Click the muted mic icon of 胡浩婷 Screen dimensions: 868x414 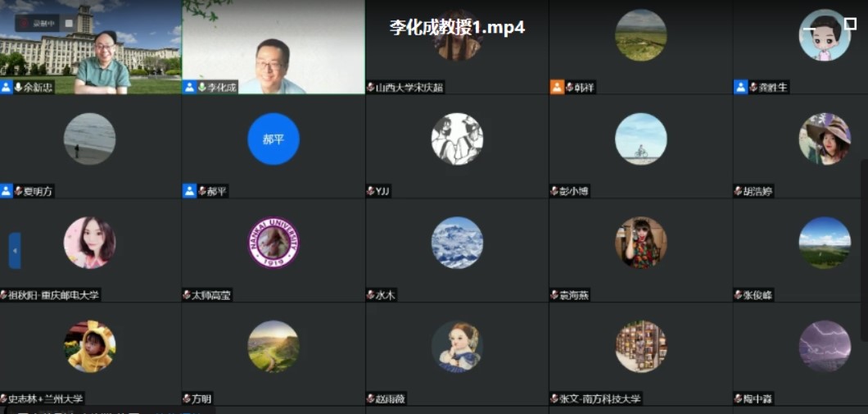pyautogui.click(x=738, y=191)
